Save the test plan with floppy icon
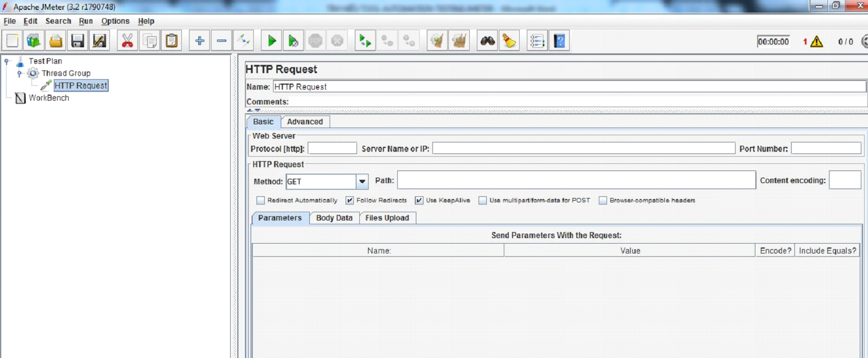The image size is (868, 358). click(78, 41)
